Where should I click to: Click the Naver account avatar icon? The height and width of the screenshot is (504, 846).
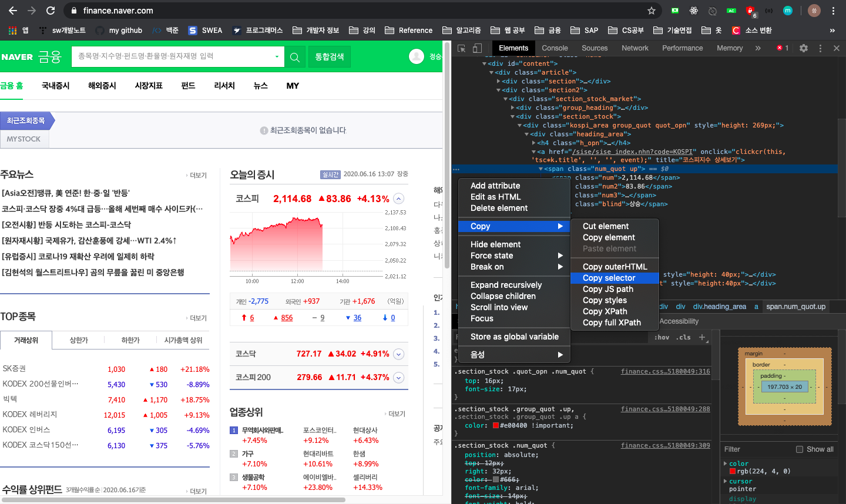tap(417, 56)
